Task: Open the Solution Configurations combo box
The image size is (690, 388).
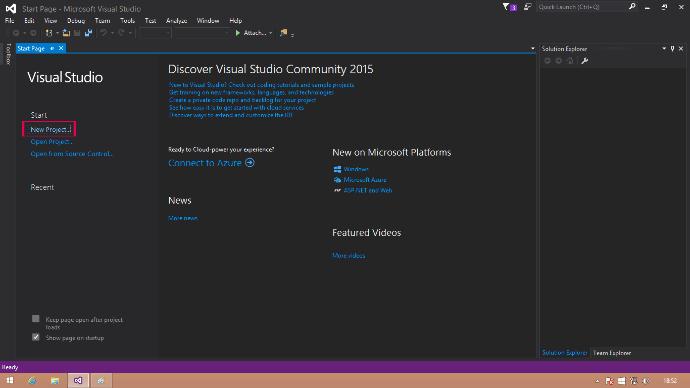Action: (x=154, y=33)
